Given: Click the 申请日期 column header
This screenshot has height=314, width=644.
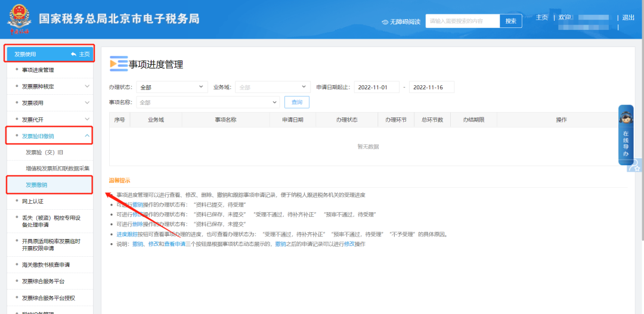Looking at the screenshot, I should coord(293,120).
